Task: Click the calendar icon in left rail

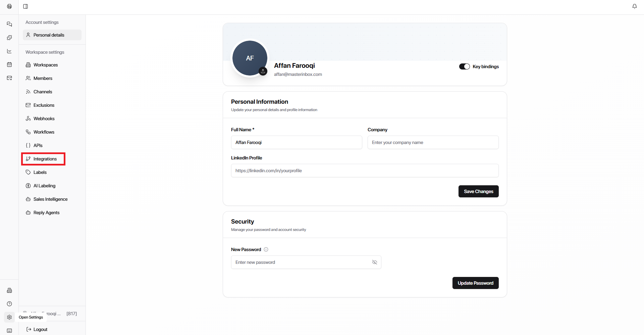Action: 9,64
